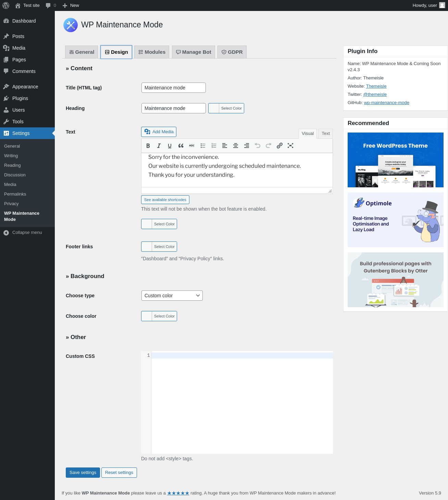Click the WordPress logo in admin bar
448x500 pixels.
[x=6, y=5]
